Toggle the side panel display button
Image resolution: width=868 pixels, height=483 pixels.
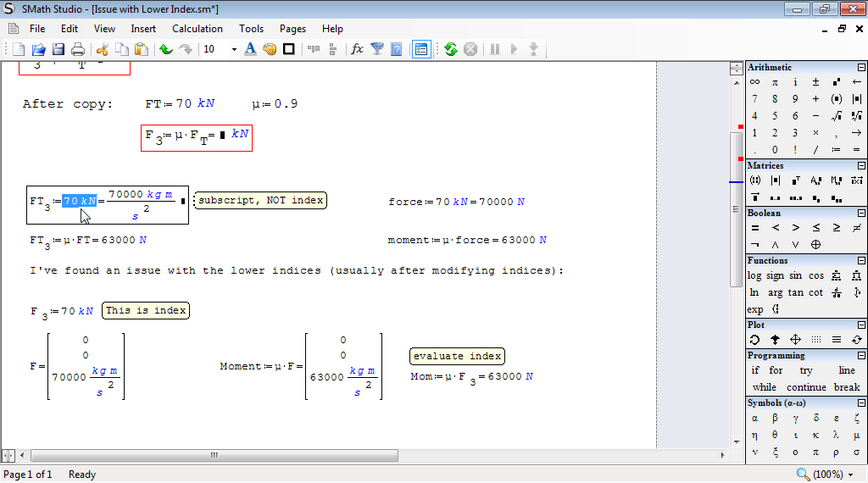click(421, 49)
